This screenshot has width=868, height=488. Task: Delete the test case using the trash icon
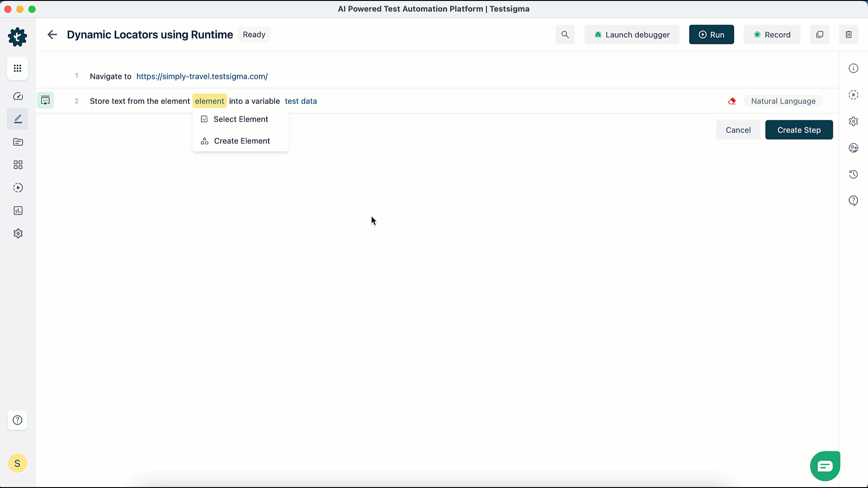849,34
